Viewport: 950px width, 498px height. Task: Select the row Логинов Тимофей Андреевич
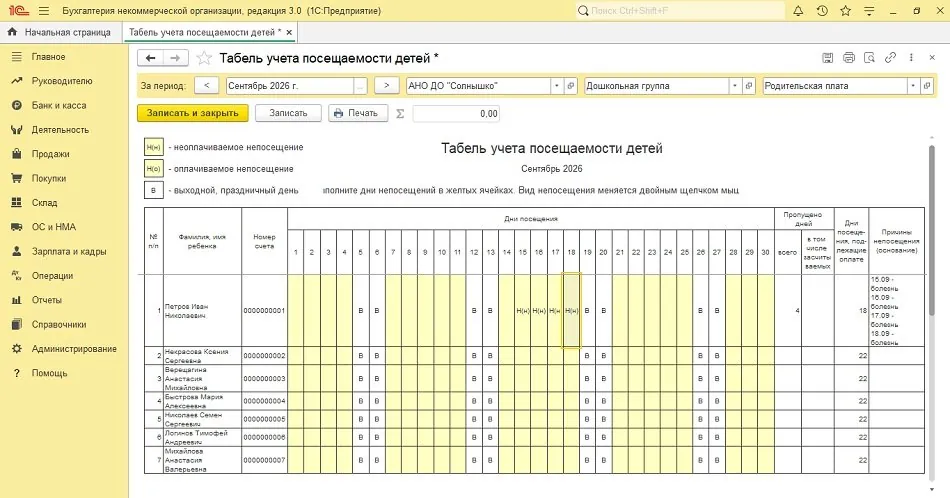pos(534,437)
